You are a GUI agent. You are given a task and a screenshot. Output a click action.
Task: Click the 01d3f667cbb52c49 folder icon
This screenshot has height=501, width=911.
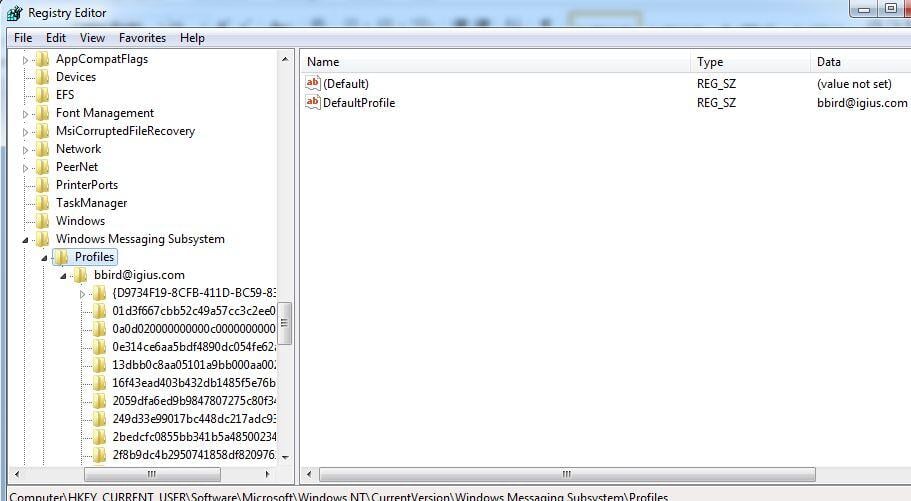(100, 312)
